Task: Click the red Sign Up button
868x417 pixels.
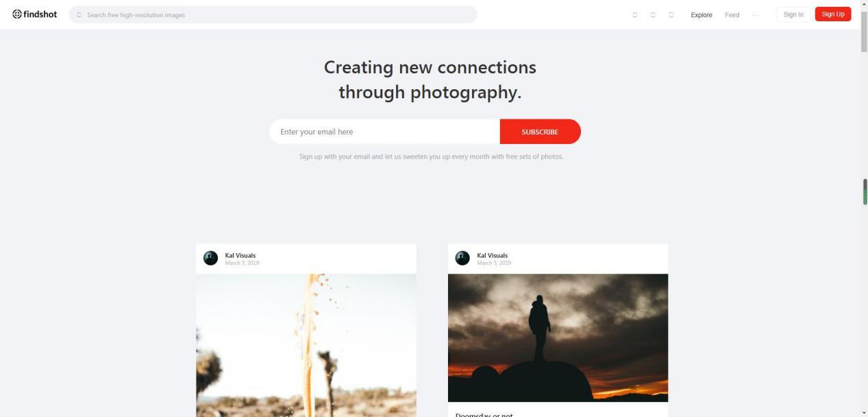Action: (x=833, y=14)
